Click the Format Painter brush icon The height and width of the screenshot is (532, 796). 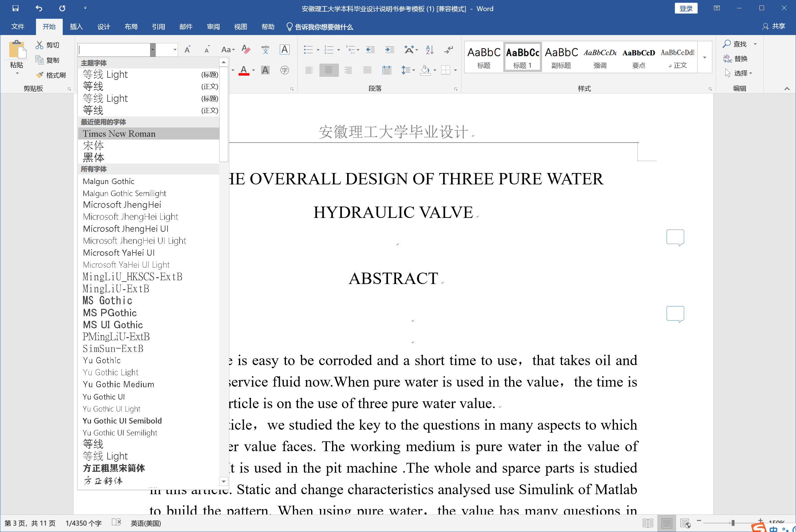40,75
